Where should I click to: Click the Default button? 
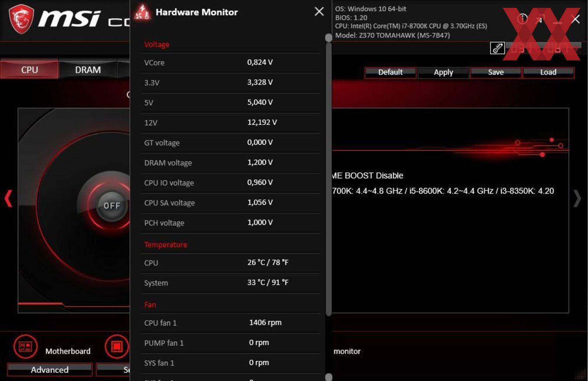[x=390, y=72]
